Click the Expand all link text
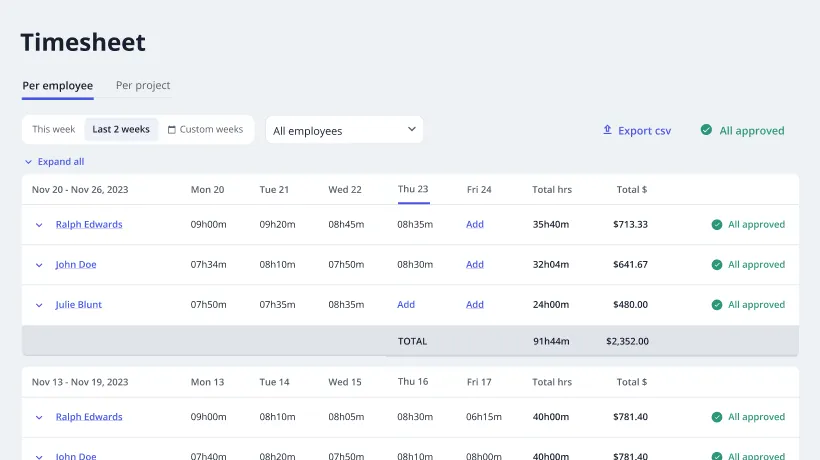This screenshot has height=460, width=820. 61,162
